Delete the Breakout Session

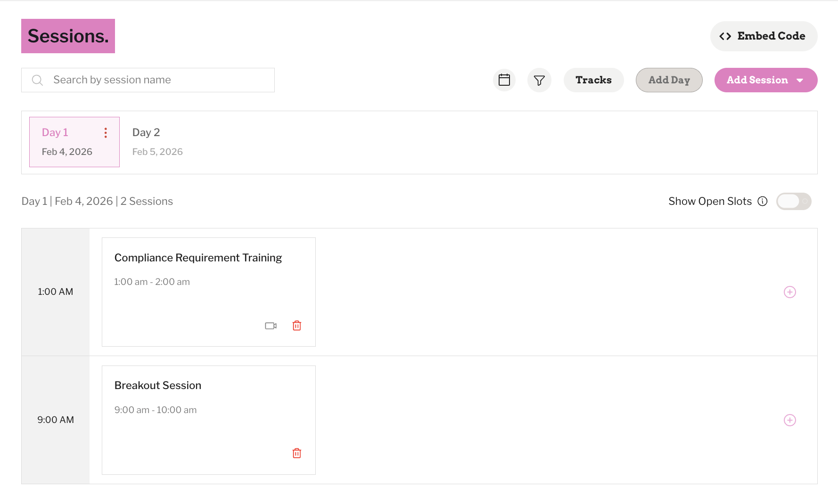click(x=297, y=453)
